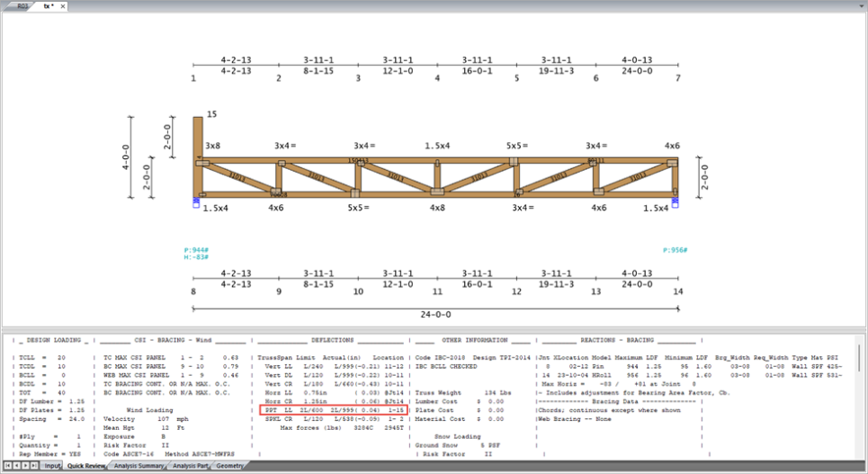The height and width of the screenshot is (474, 868).
Task: Select the Geometry tab
Action: (x=228, y=466)
